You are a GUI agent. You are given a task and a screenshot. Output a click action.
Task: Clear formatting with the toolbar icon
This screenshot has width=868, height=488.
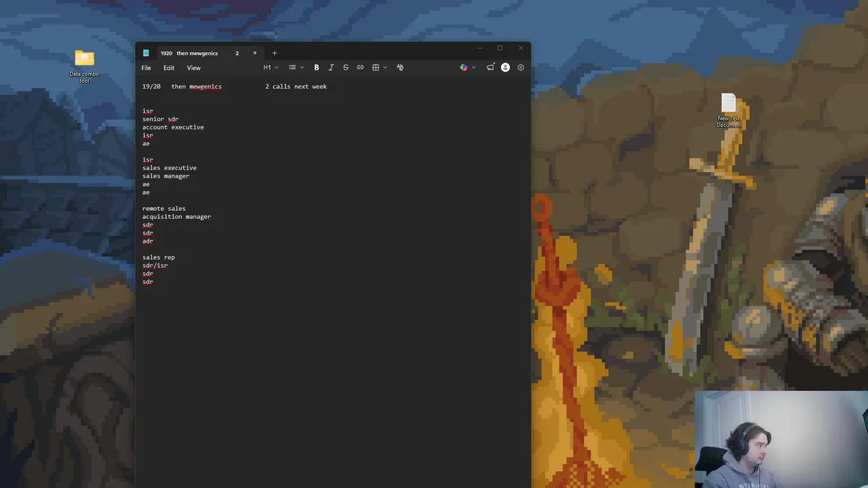[399, 68]
